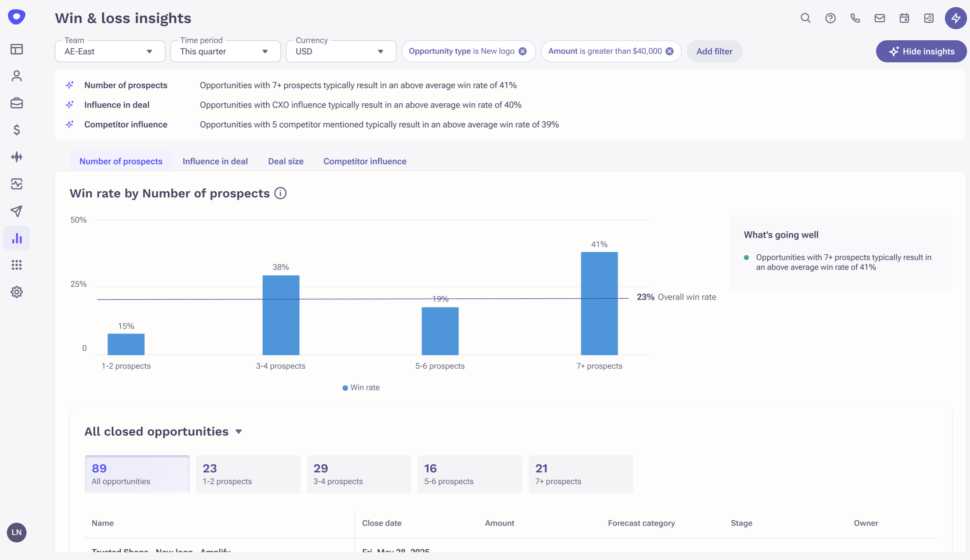Select the 21 7+ prospects card
Viewport: 970px width, 560px height.
[x=580, y=474]
